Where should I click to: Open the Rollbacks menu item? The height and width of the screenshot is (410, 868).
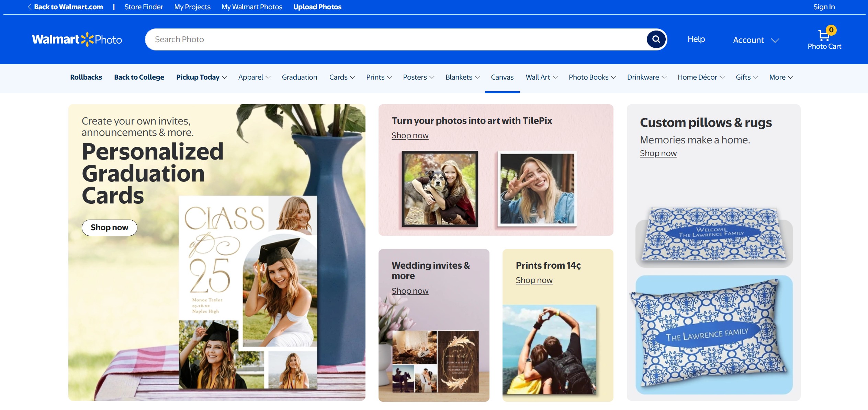[86, 77]
